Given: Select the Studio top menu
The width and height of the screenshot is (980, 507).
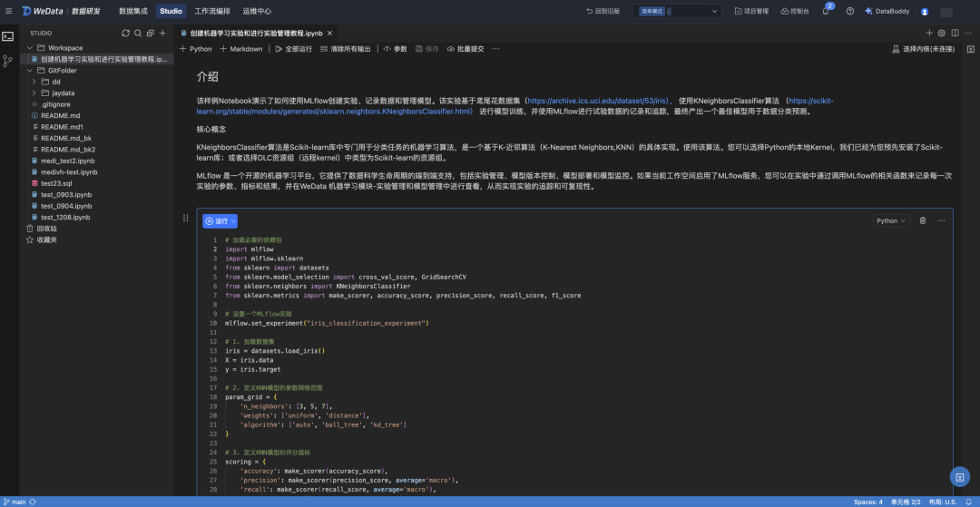Looking at the screenshot, I should point(171,11).
